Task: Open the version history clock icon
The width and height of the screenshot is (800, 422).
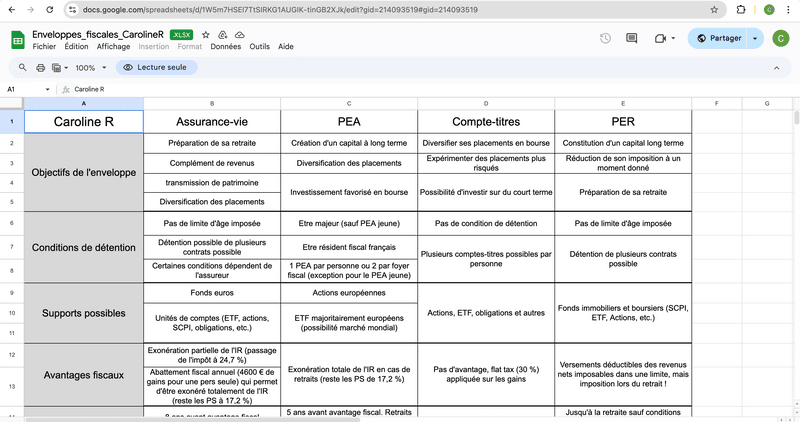Action: pos(605,38)
